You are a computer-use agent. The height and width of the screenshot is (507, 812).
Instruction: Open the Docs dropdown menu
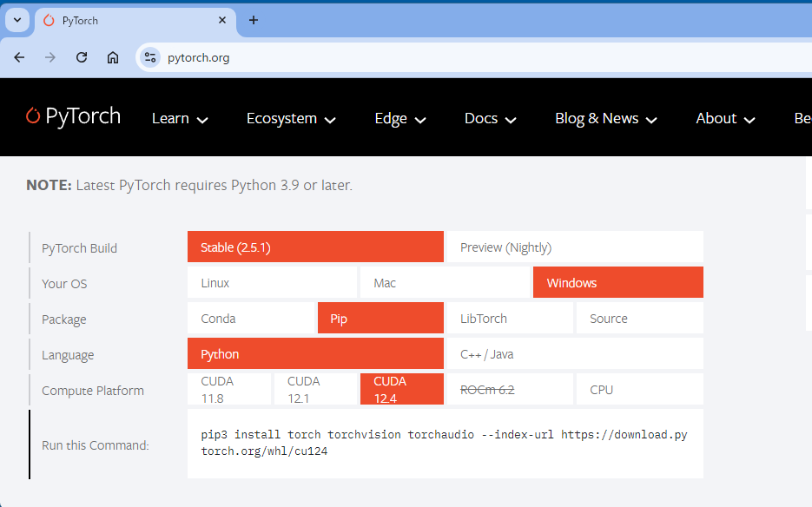point(490,119)
